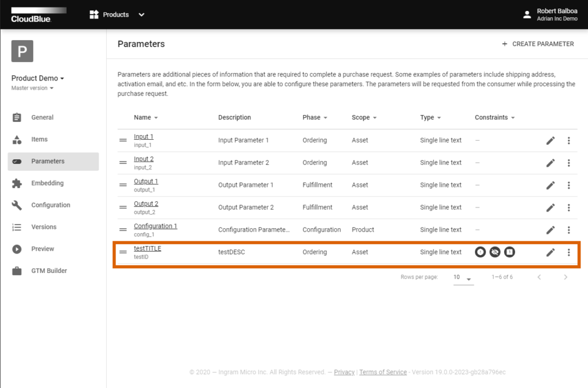The width and height of the screenshot is (588, 388).
Task: Click the product P logo tile
Action: [x=22, y=51]
